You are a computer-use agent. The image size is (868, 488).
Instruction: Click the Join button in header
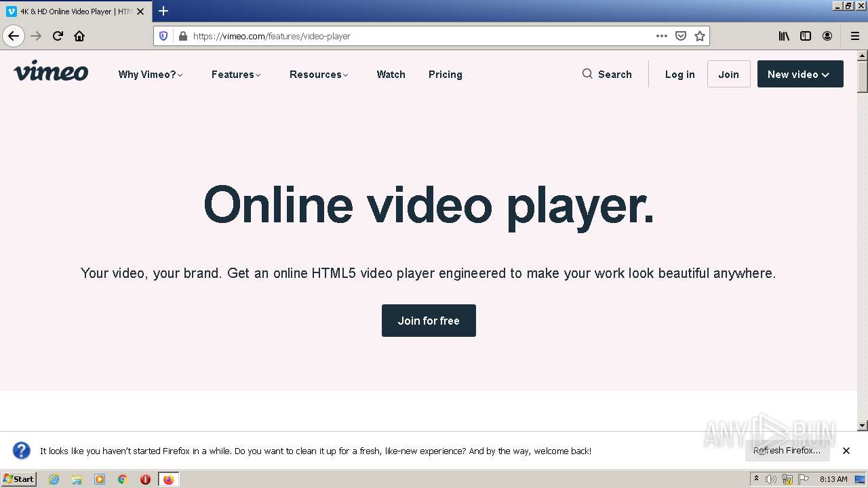click(x=729, y=74)
